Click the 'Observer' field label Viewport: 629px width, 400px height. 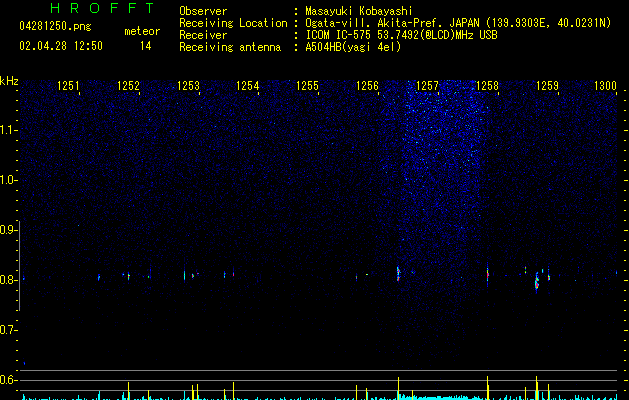click(x=203, y=11)
